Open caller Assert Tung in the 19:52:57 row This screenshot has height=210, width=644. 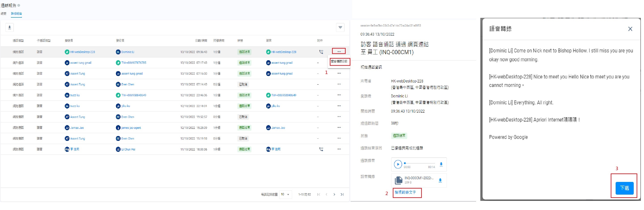pos(77,117)
